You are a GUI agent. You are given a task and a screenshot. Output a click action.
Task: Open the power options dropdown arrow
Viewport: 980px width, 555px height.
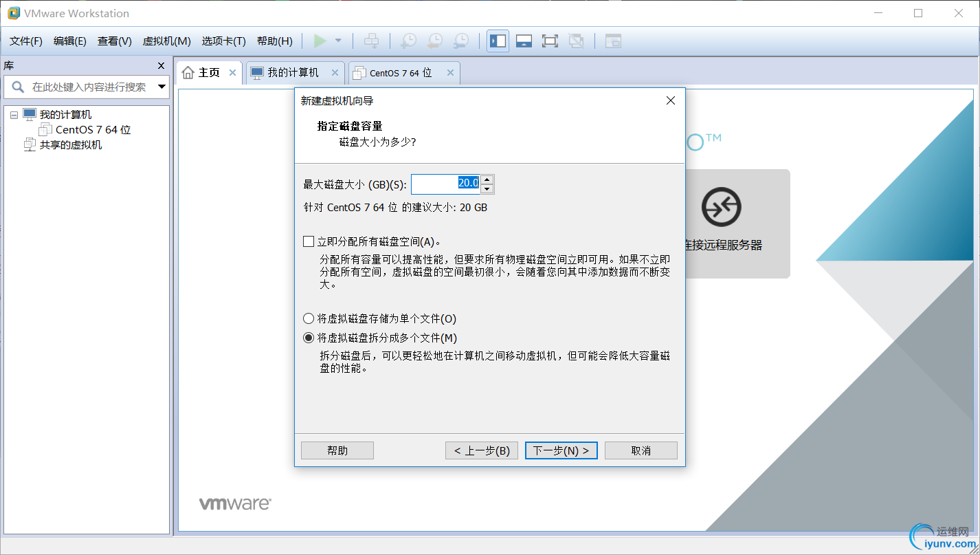point(338,41)
